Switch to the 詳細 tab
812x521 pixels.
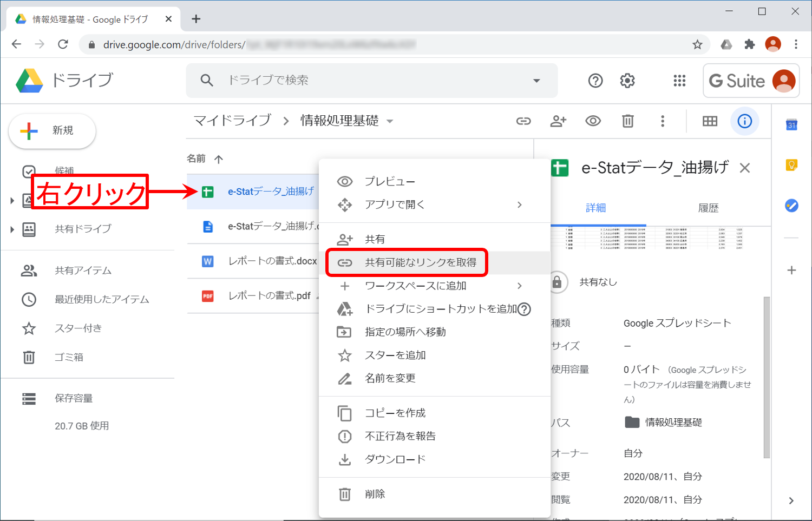tap(596, 208)
